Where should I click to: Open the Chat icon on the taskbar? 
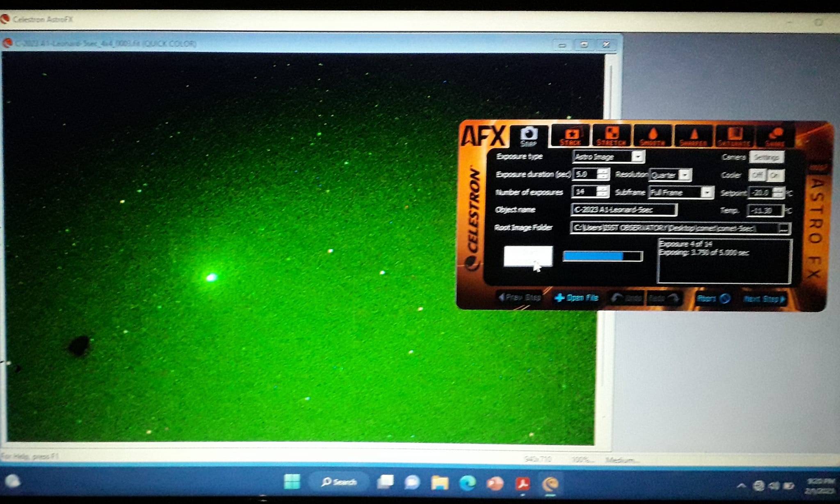click(x=412, y=483)
